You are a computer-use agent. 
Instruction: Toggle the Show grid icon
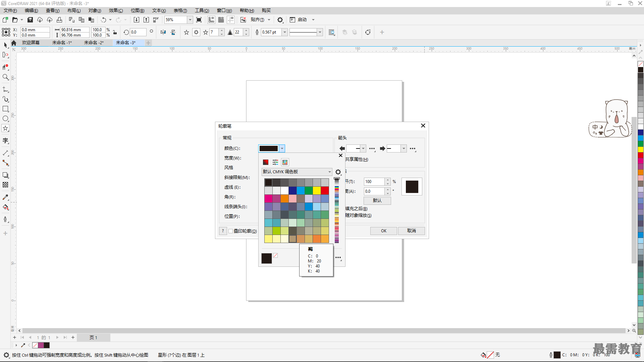coord(221,20)
